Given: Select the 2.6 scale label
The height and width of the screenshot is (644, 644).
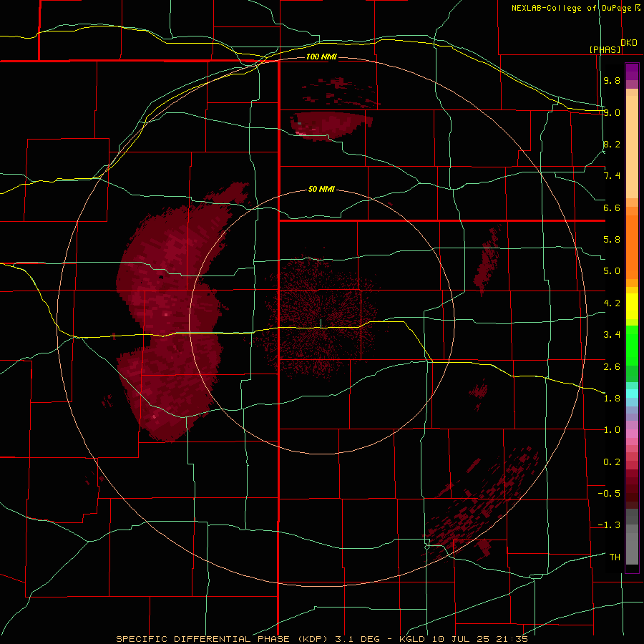Looking at the screenshot, I should click(x=612, y=366).
